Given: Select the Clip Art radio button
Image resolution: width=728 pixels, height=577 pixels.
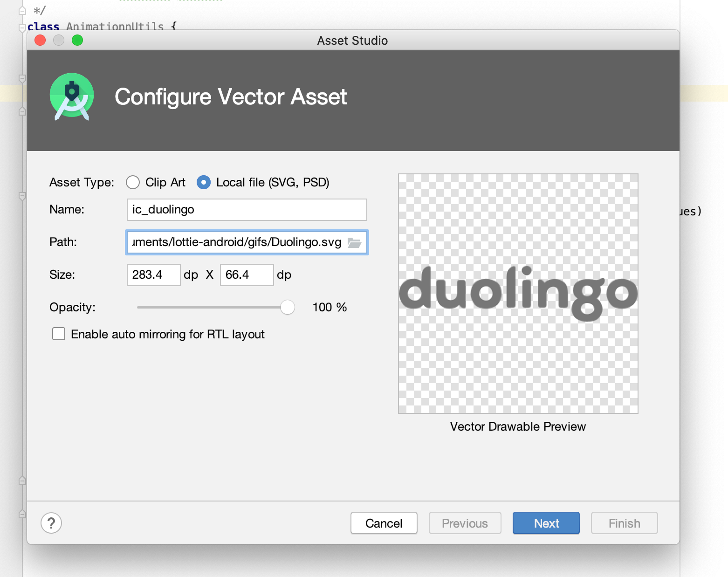Looking at the screenshot, I should coord(133,182).
